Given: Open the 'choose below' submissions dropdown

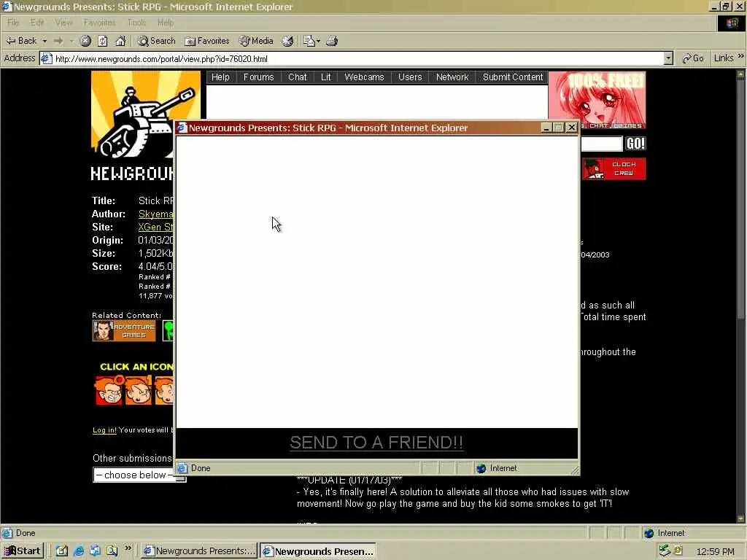Looking at the screenshot, I should pyautogui.click(x=139, y=475).
